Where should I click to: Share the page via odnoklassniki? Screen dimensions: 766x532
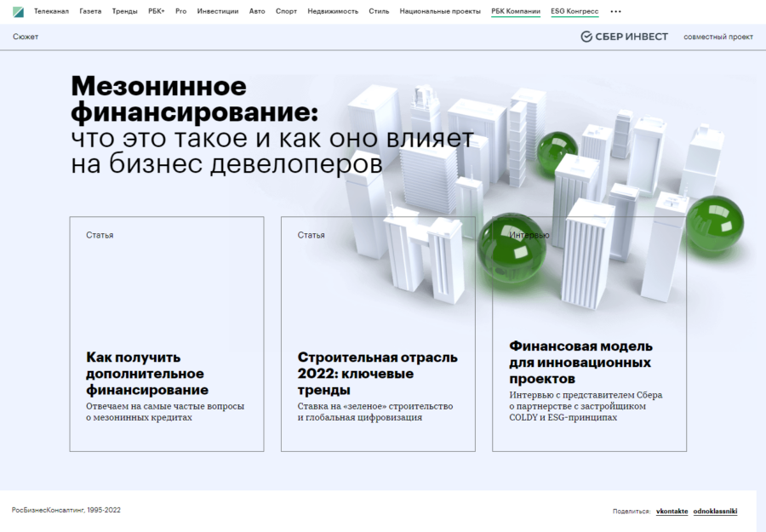[717, 510]
